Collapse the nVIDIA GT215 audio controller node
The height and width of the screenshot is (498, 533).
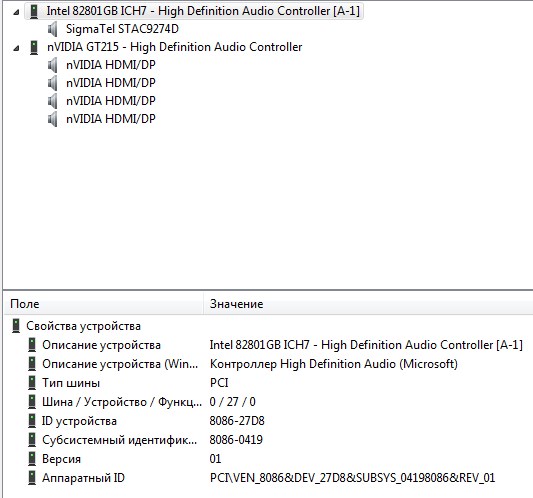pyautogui.click(x=16, y=49)
